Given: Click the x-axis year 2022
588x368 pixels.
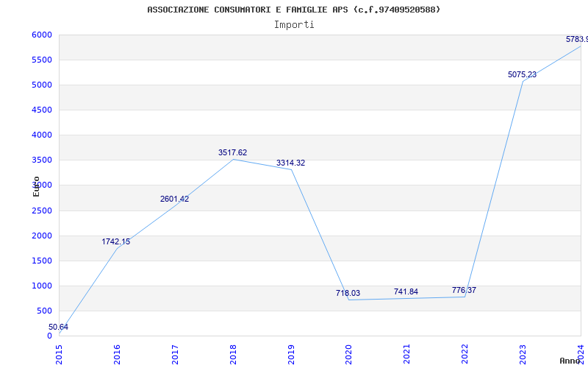Looking at the screenshot, I should click(465, 354).
